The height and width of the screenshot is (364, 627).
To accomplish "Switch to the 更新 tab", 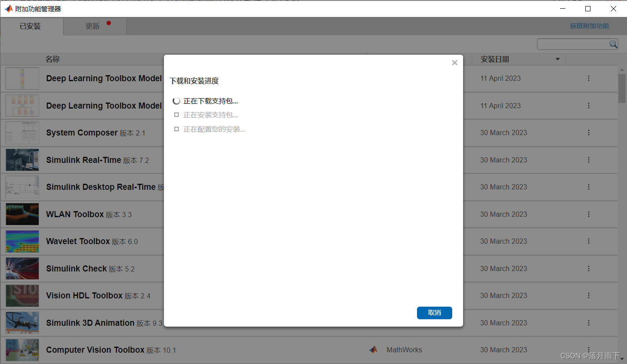I will [95, 26].
